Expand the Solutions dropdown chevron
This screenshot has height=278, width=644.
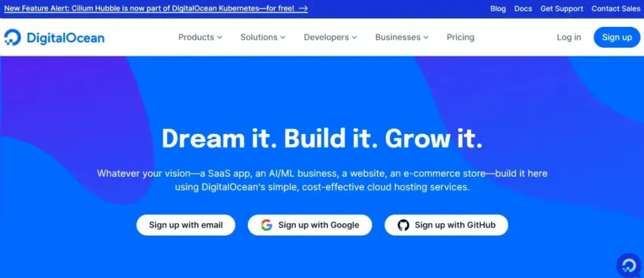(282, 38)
